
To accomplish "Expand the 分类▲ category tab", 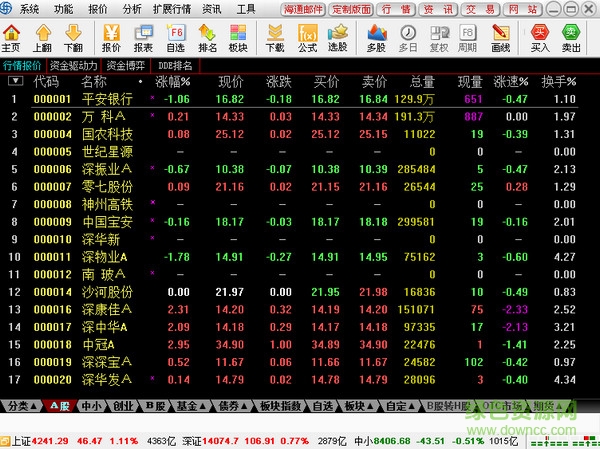I will coord(22,406).
